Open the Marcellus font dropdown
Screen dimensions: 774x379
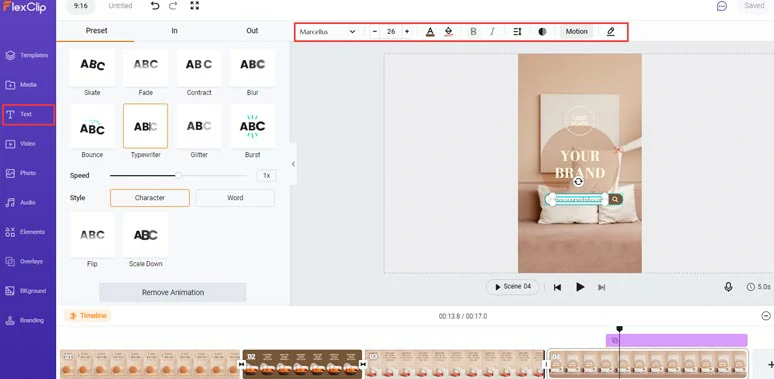point(327,32)
